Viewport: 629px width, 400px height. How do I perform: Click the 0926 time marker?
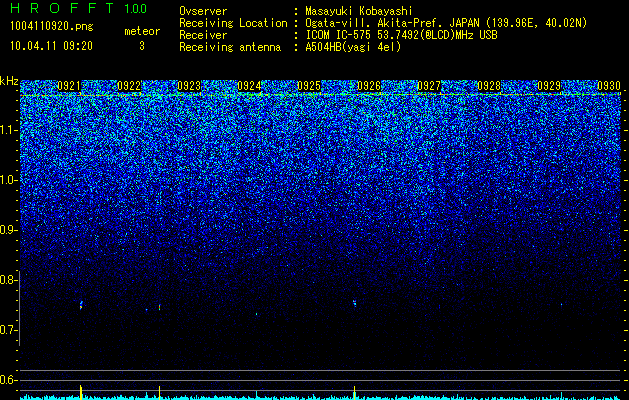(369, 86)
